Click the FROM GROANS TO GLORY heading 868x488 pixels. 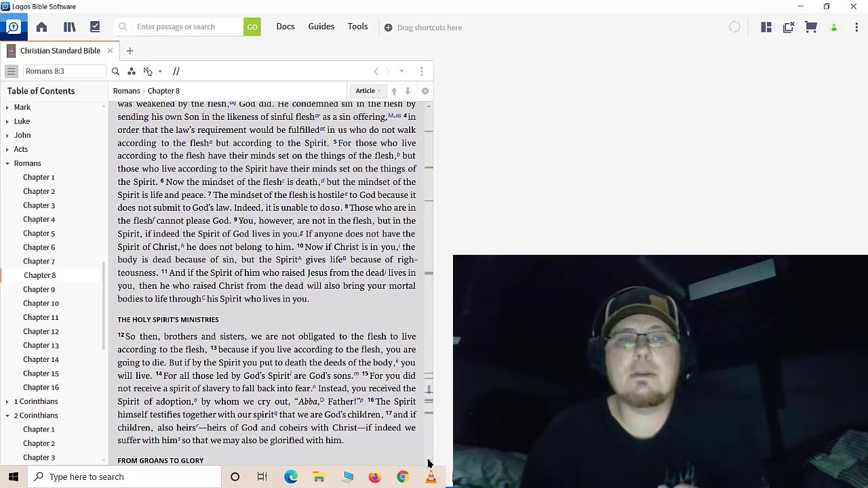coord(161,461)
